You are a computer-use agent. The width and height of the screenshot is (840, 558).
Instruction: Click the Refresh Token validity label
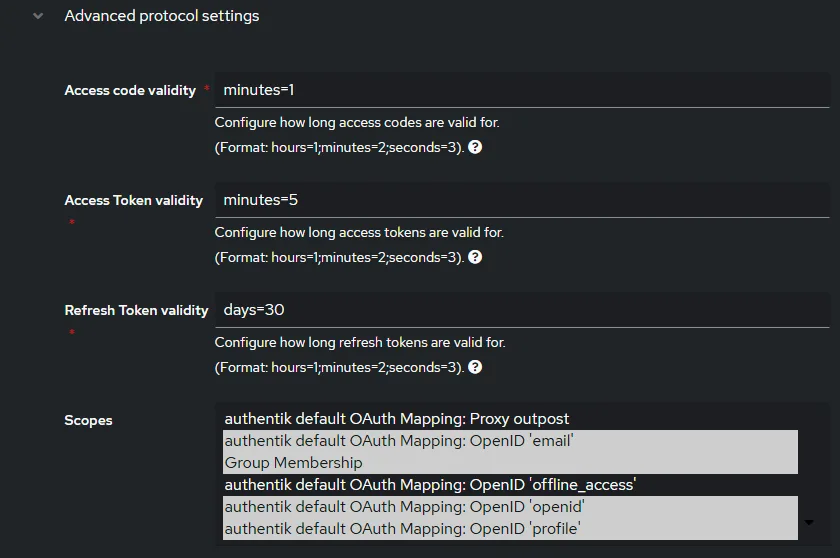[136, 310]
